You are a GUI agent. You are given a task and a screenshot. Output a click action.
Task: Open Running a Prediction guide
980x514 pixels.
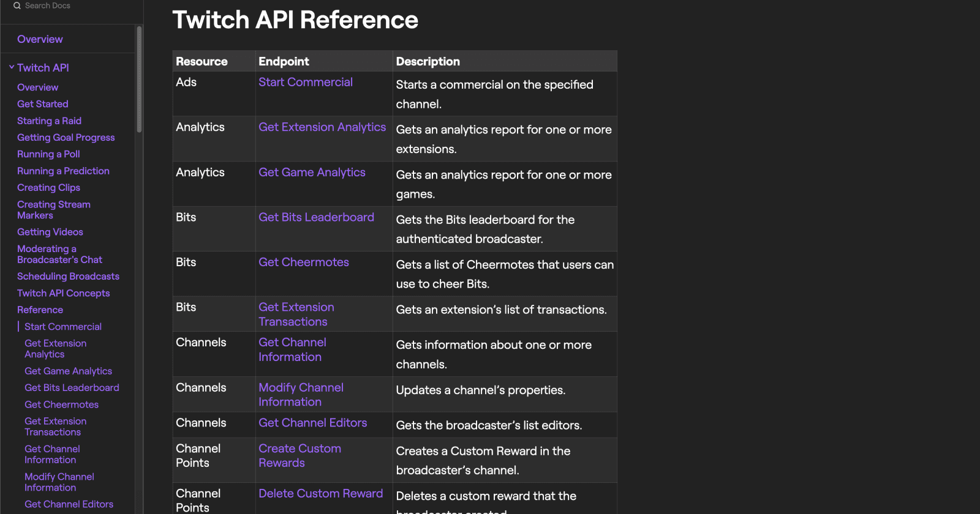tap(63, 171)
